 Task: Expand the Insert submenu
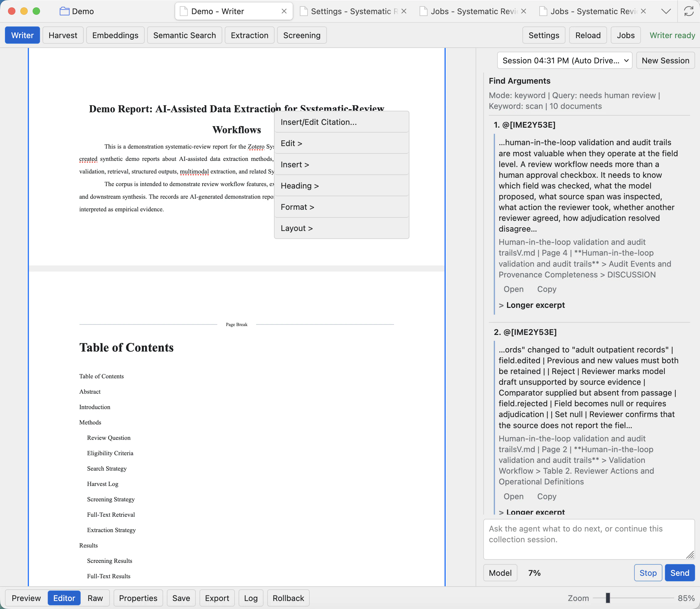[x=341, y=165]
